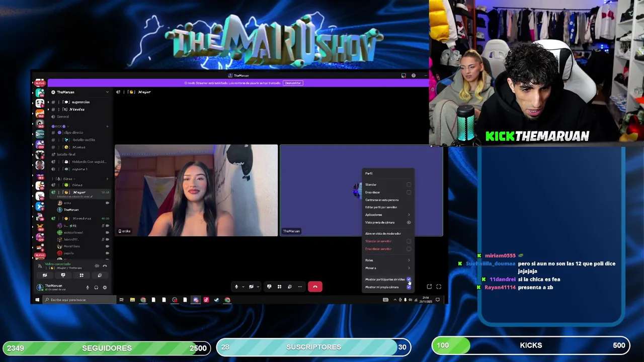Hang up with the red disconnect button
The image size is (644, 362).
click(315, 287)
